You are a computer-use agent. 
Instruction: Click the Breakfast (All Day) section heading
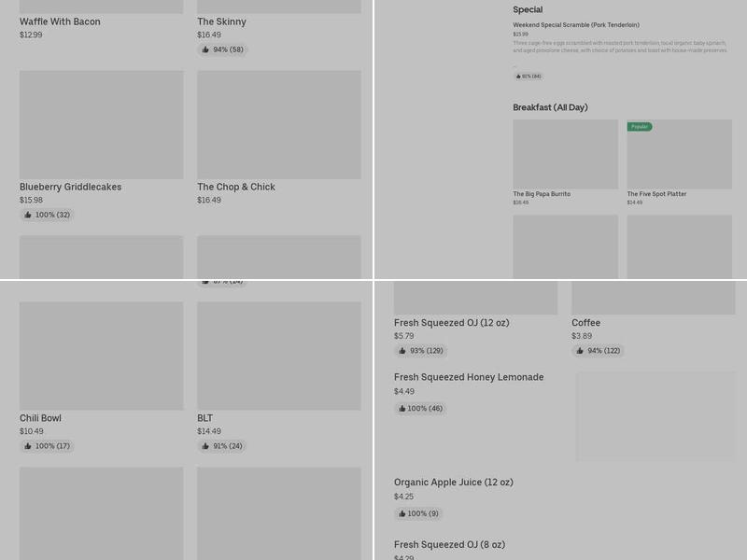click(550, 107)
